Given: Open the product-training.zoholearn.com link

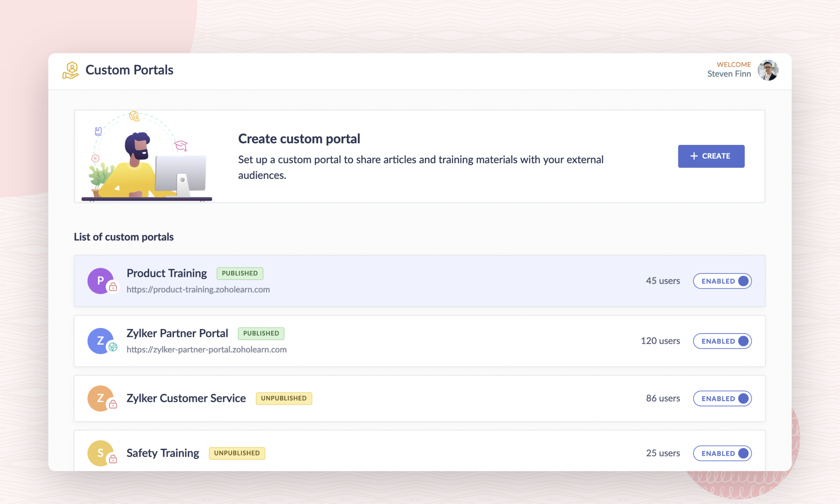Looking at the screenshot, I should [x=198, y=290].
